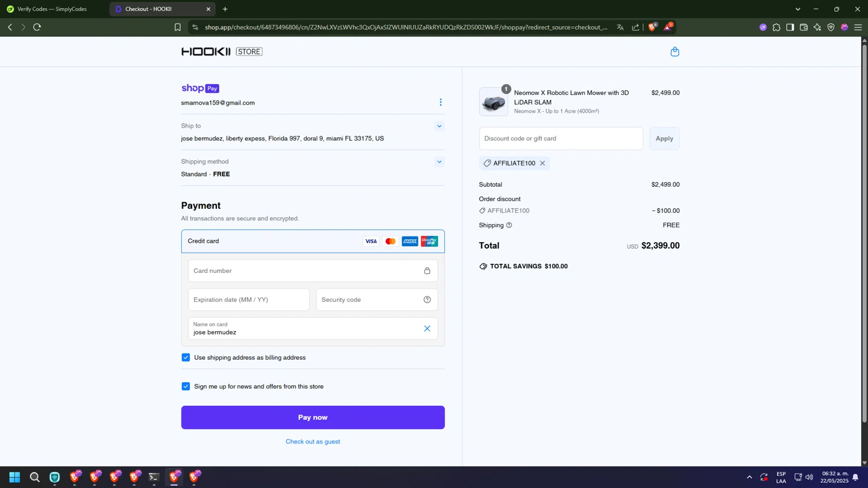868x488 pixels.
Task: Open a new browser tab
Action: click(225, 9)
